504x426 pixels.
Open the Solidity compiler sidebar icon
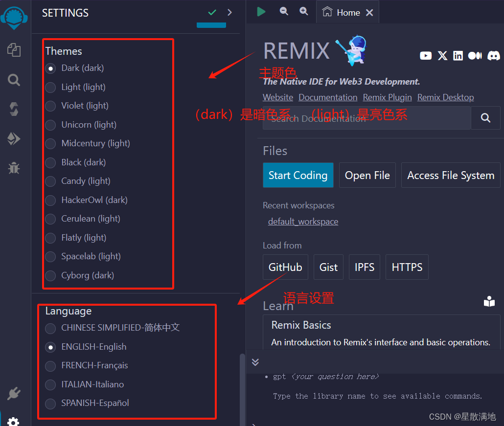coord(14,109)
